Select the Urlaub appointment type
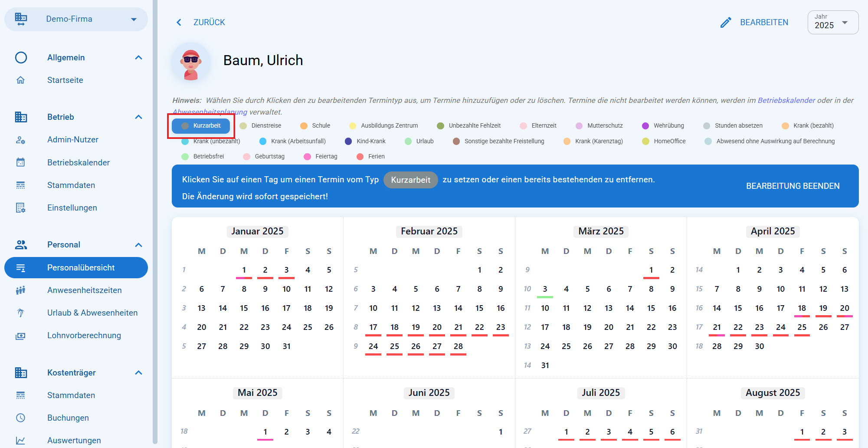The width and height of the screenshot is (868, 448). pos(419,142)
